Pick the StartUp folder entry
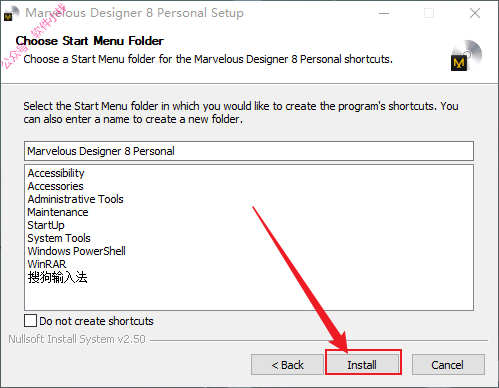The image size is (499, 388). click(46, 225)
